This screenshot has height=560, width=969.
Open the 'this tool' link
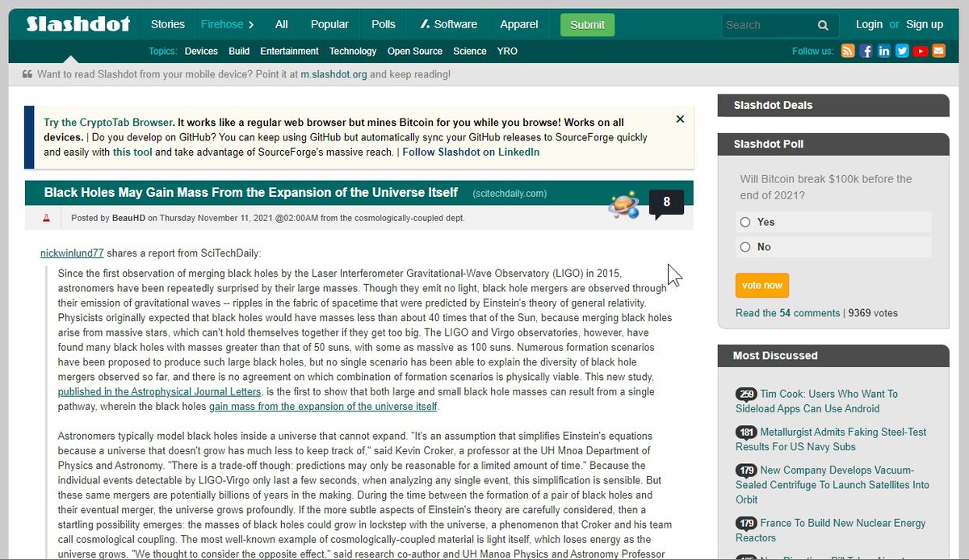tap(132, 152)
